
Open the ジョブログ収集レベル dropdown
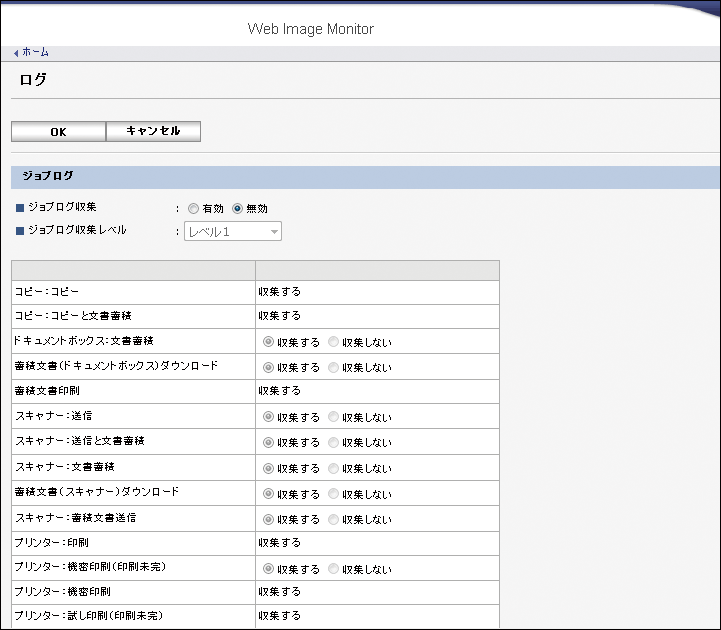232,232
